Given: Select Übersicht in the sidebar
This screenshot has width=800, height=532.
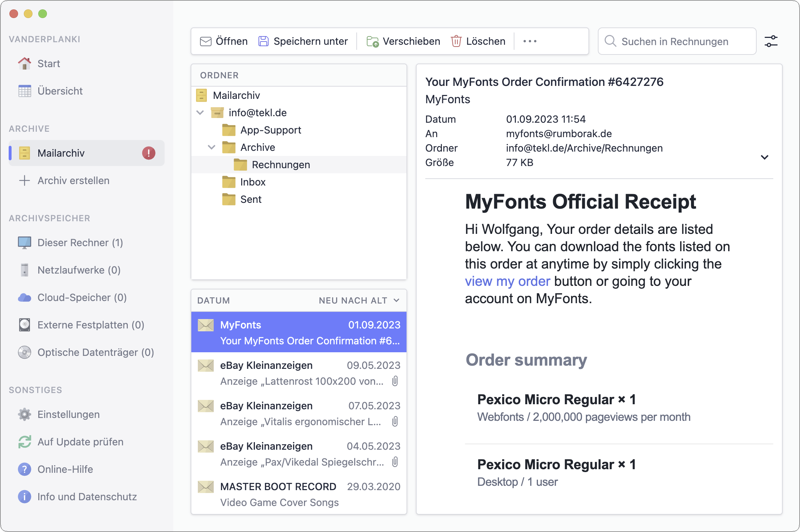Looking at the screenshot, I should coord(60,91).
